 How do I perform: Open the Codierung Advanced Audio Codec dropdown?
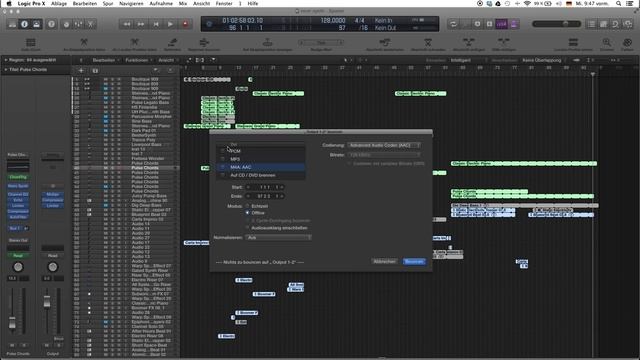[384, 145]
